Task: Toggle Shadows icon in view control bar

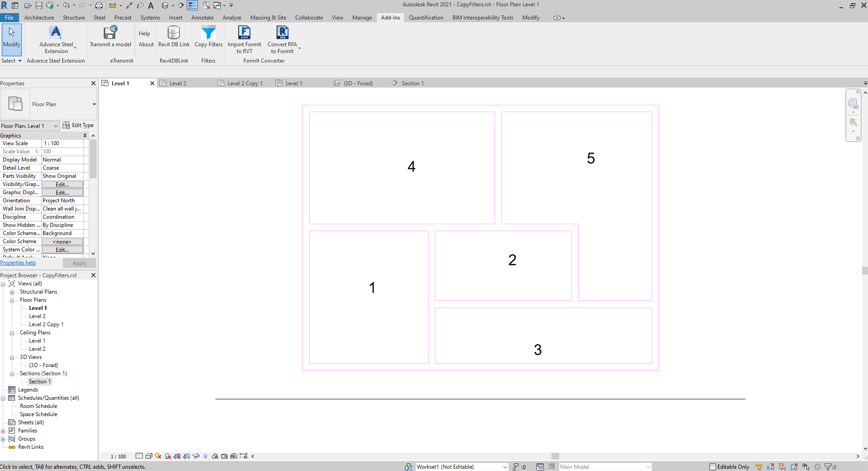Action: [168, 456]
